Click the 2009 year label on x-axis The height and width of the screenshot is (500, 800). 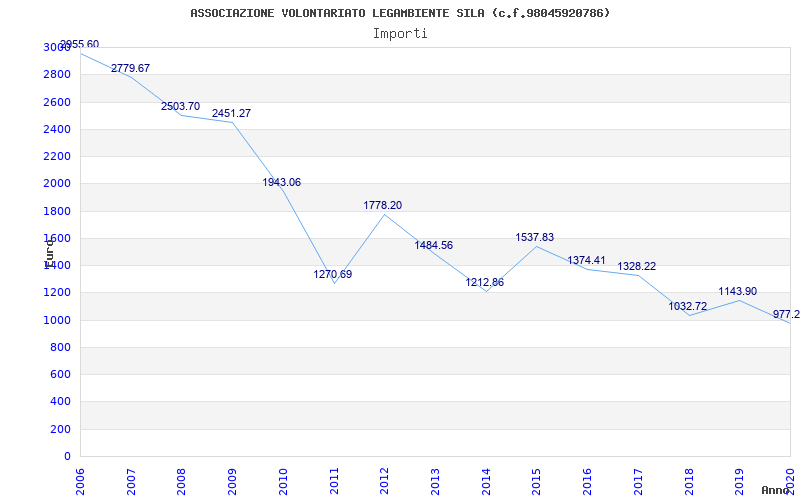pyautogui.click(x=233, y=482)
